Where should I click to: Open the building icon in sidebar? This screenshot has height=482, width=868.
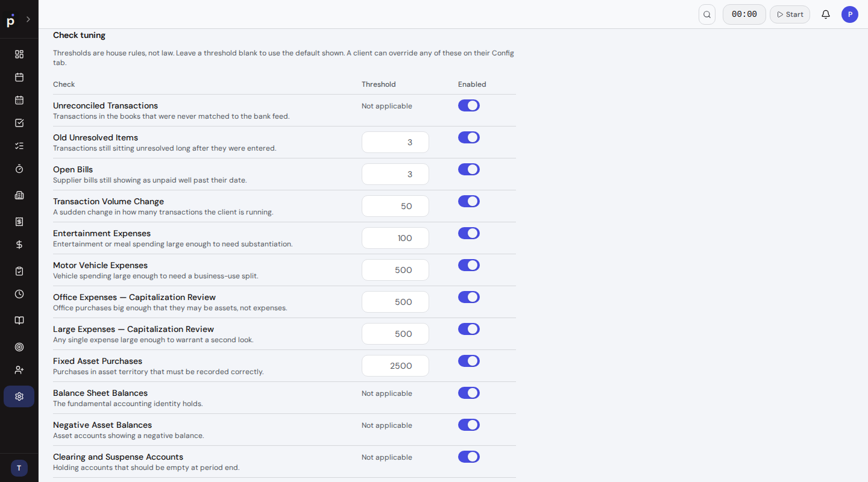(x=19, y=195)
